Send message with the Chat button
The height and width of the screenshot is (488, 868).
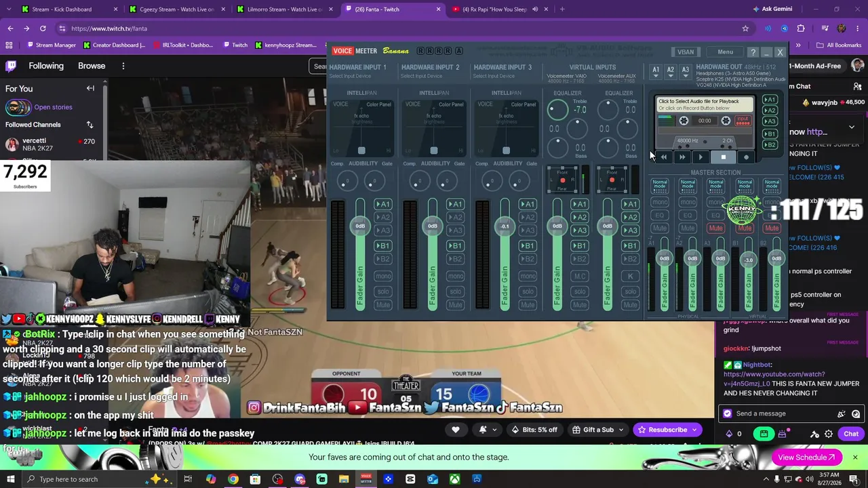pyautogui.click(x=851, y=434)
